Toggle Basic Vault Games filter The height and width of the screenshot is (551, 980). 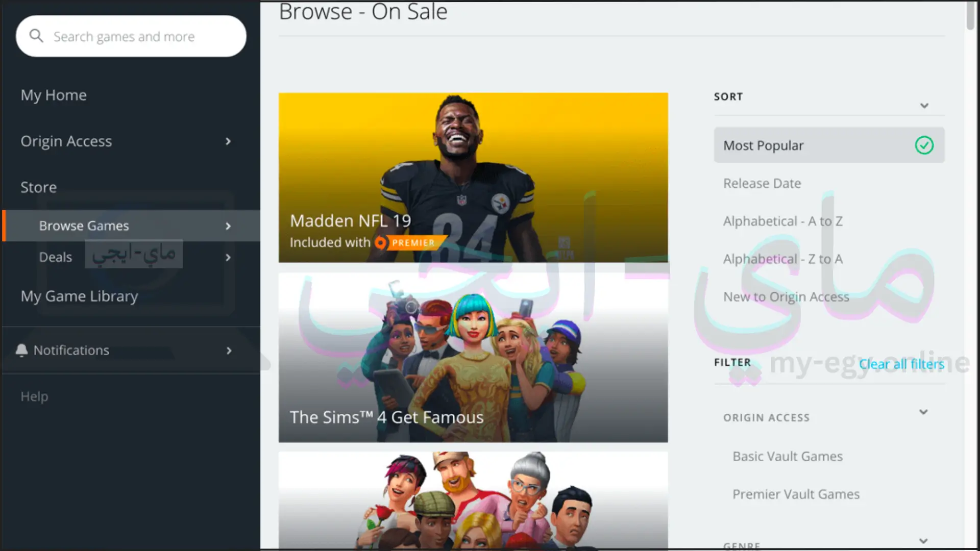click(787, 456)
